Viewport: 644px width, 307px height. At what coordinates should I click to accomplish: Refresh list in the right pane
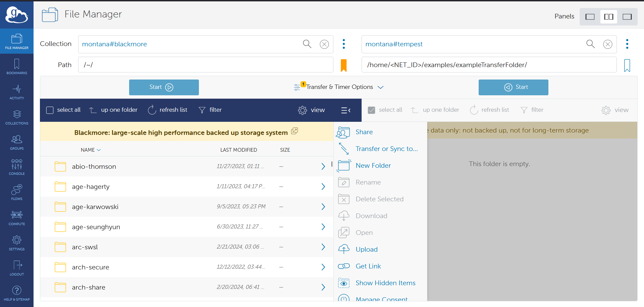coord(489,110)
